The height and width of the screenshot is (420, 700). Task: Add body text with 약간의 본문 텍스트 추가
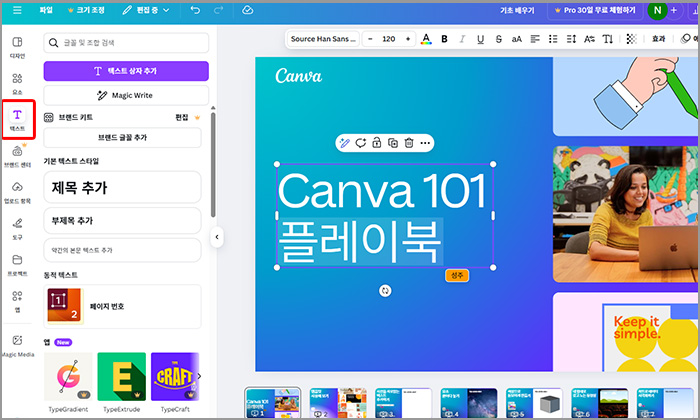[122, 250]
